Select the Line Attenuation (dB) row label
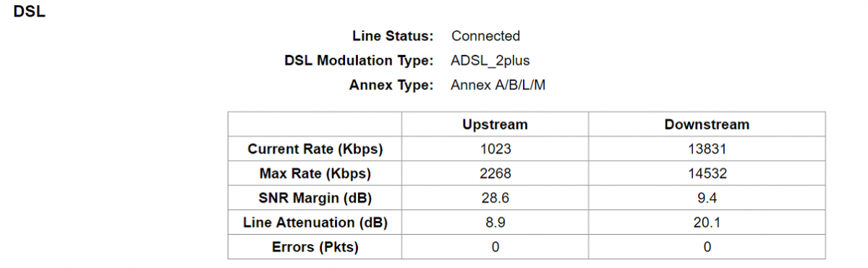This screenshot has width=868, height=268. [315, 223]
